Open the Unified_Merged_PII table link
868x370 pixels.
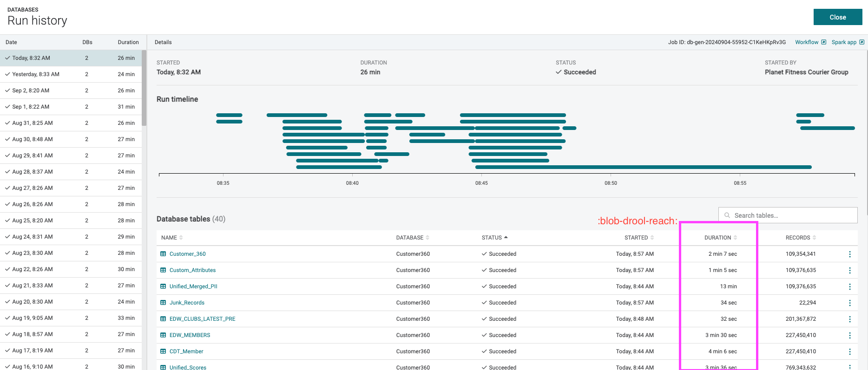tap(193, 286)
